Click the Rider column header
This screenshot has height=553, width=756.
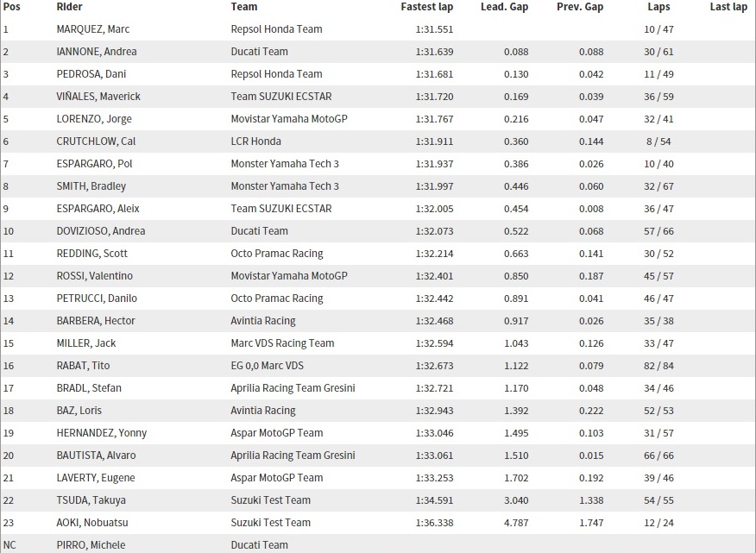point(70,7)
